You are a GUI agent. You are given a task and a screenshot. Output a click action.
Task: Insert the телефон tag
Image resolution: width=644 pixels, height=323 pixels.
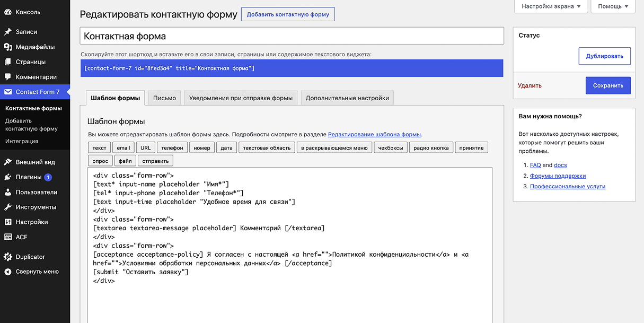(x=172, y=147)
